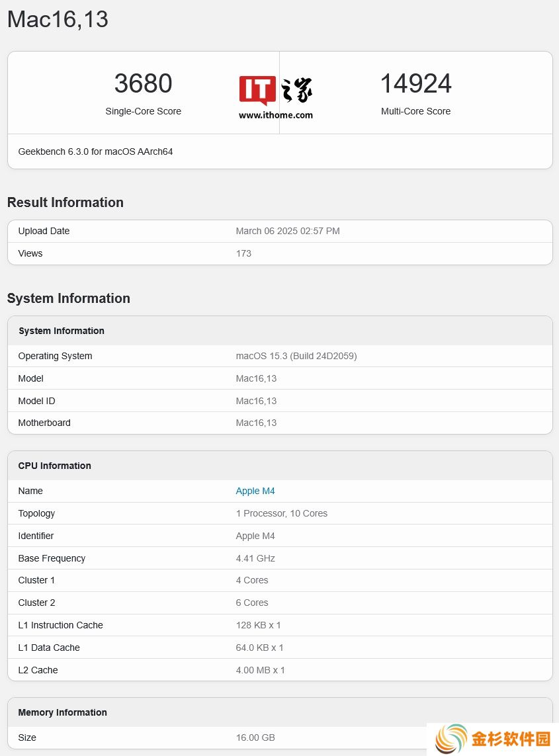Screen dimensions: 559x756
Task: Click the Cluster 2 label
Action: pyautogui.click(x=36, y=603)
